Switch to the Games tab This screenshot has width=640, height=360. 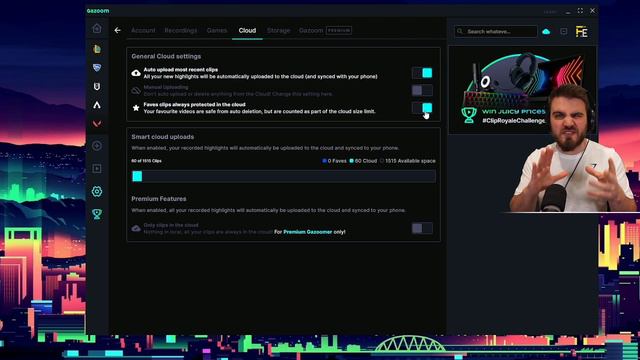tap(217, 31)
